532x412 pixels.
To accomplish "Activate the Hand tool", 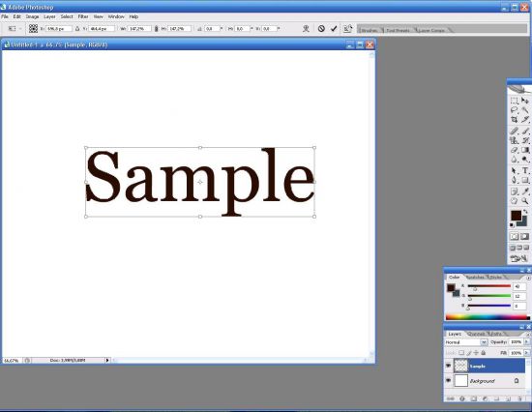I will 515,201.
